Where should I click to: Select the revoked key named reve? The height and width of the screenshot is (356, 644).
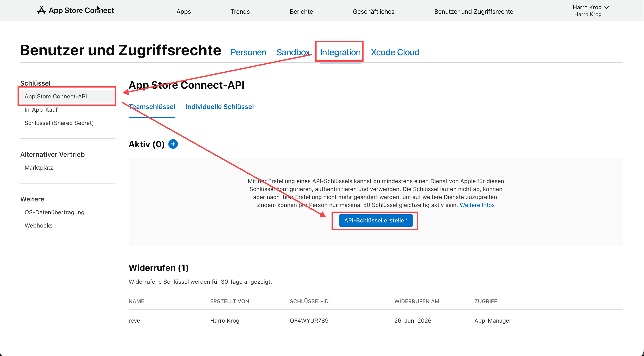[134, 321]
